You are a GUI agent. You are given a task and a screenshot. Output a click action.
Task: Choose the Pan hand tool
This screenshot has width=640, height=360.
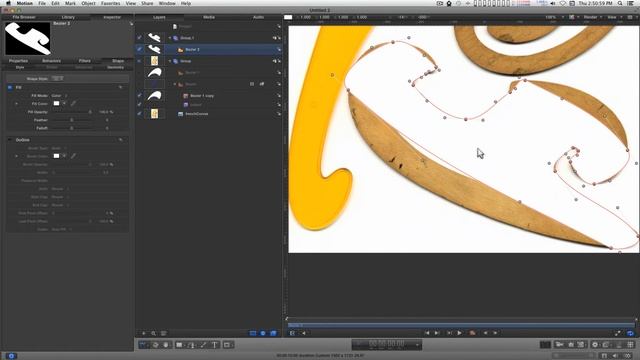[166, 345]
